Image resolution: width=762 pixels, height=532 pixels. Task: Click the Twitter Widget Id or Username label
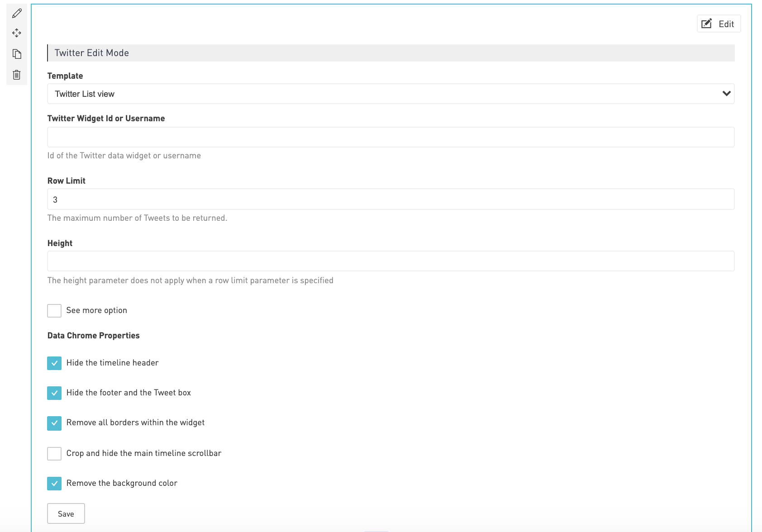coord(106,119)
